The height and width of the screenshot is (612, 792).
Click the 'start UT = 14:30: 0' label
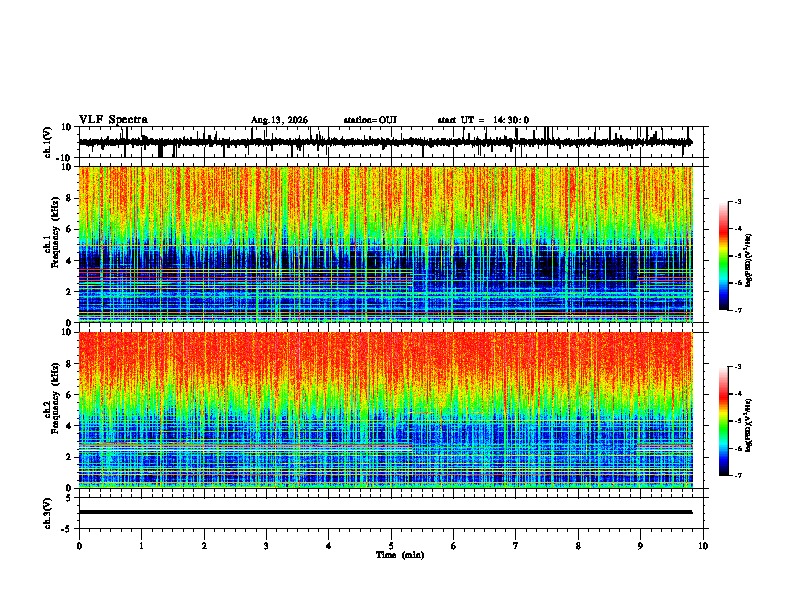point(483,120)
